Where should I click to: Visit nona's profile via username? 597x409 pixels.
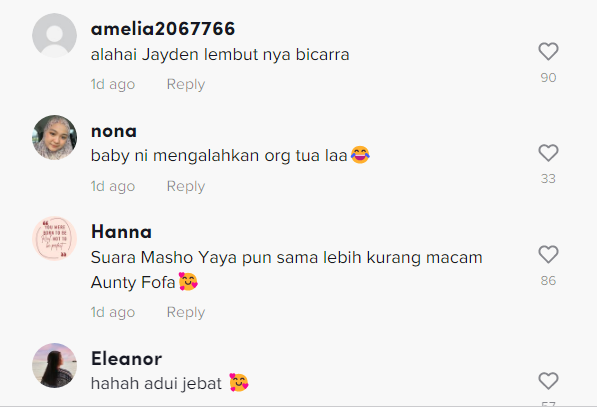click(114, 131)
